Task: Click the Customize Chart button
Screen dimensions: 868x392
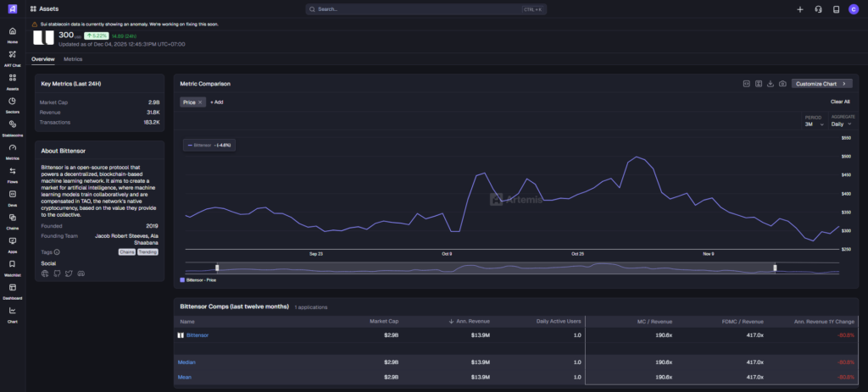Action: coord(821,84)
